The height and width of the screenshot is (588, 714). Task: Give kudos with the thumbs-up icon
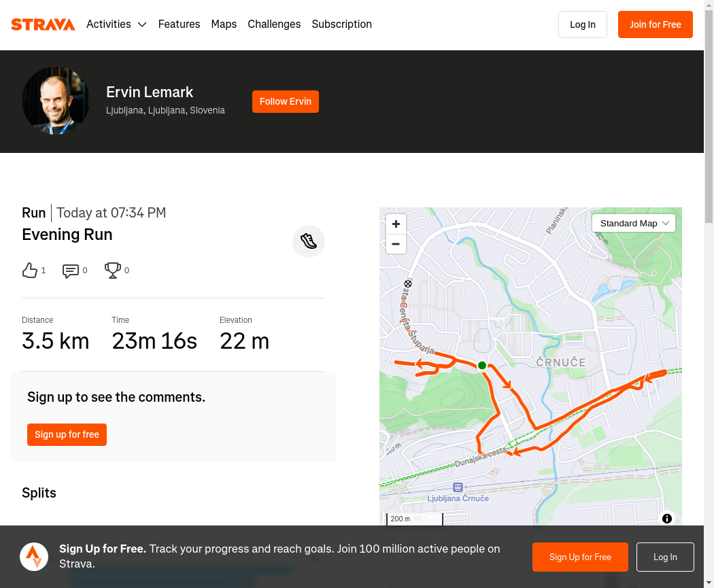point(30,271)
